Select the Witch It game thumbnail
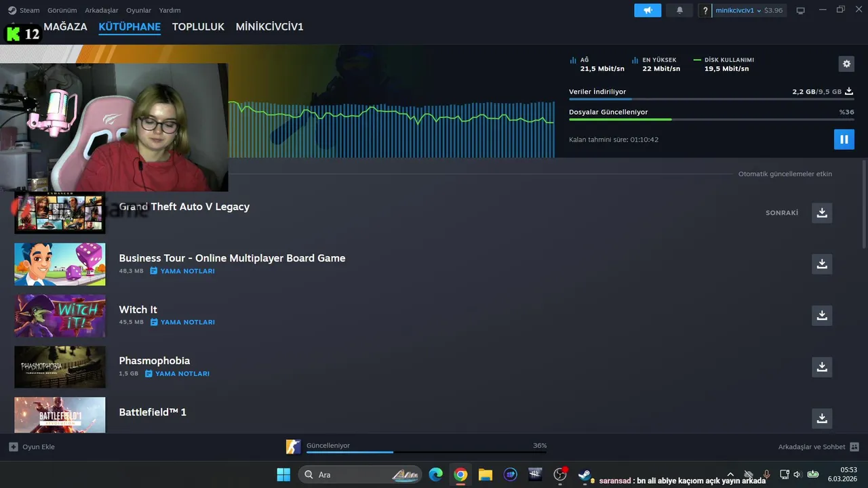The image size is (868, 488). 60,316
